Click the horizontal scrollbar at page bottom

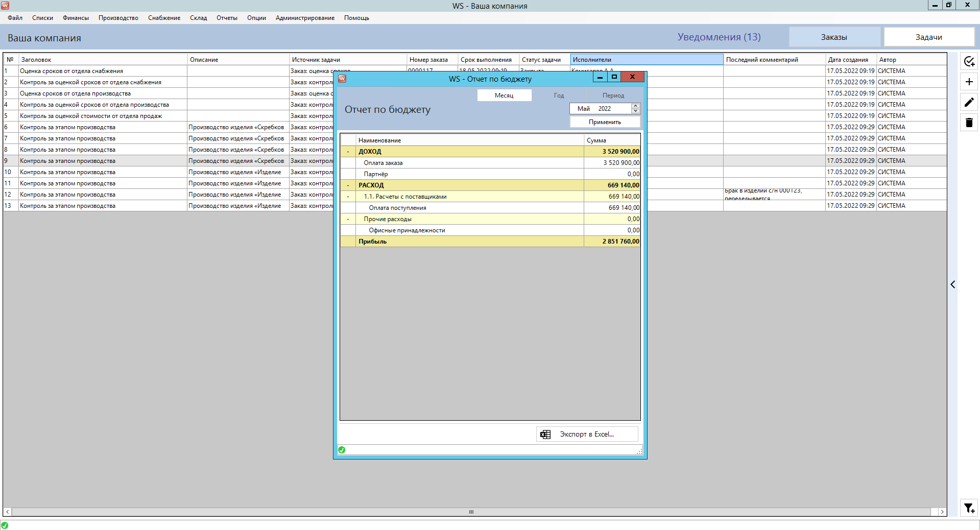470,512
